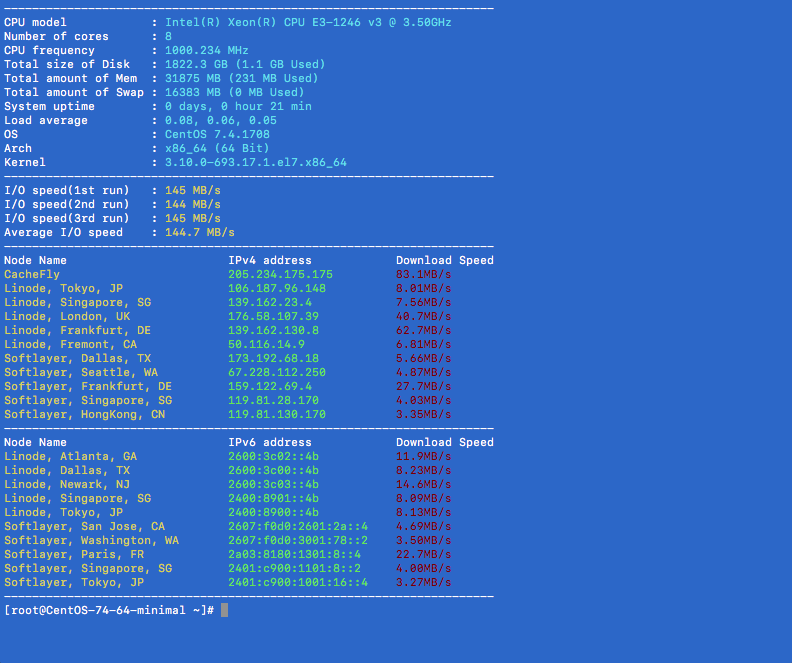Click the Softlayer, HongKong, CN node name
The image size is (792, 663).
pos(84,414)
